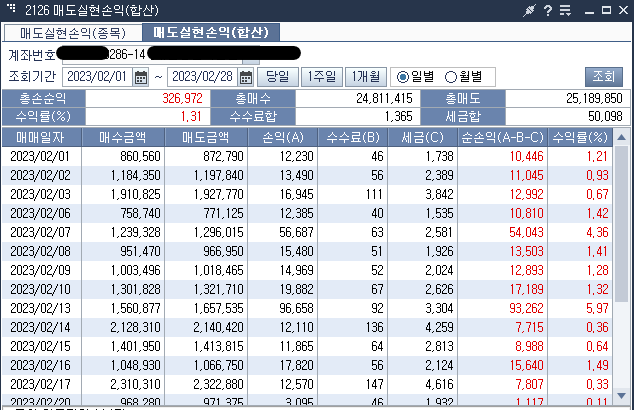Sort by 매도금액 column header

[206, 137]
